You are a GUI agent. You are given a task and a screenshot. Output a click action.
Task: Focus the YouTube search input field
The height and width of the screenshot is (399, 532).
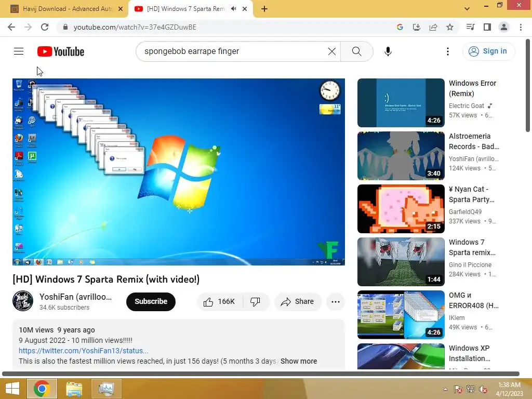pyautogui.click(x=234, y=51)
